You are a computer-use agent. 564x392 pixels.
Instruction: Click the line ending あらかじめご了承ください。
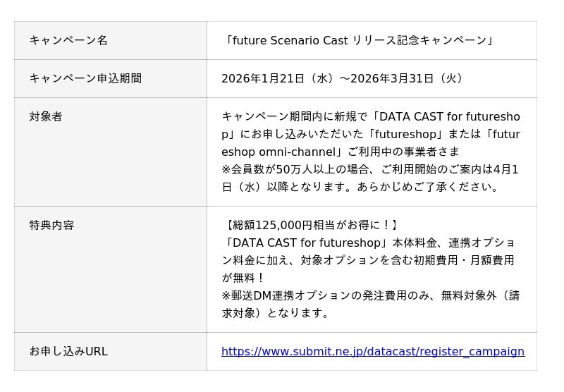click(x=360, y=187)
